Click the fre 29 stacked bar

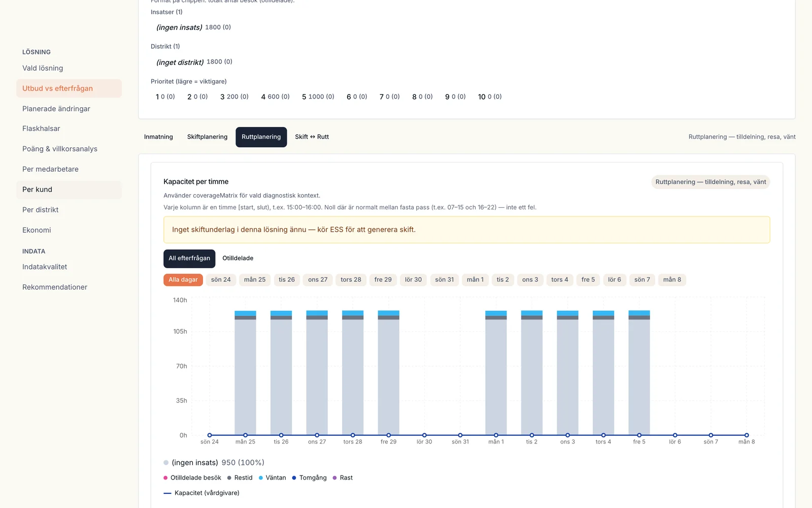[x=389, y=373]
